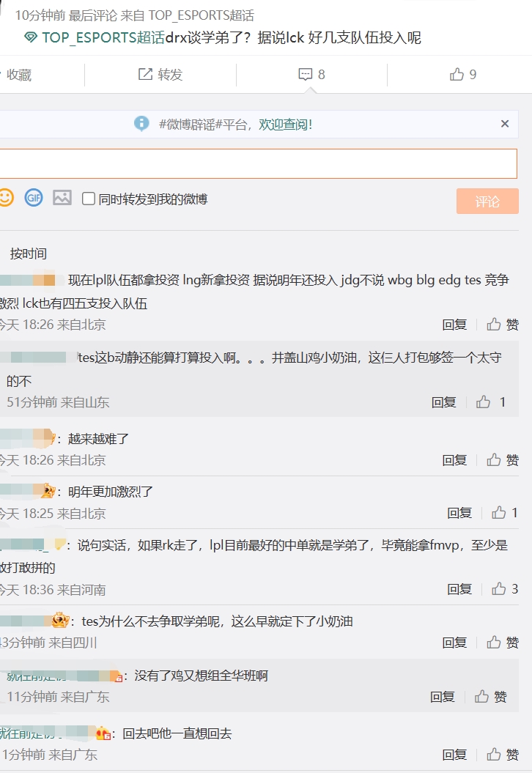The image size is (532, 773).
Task: Open the GIF picker
Action: [x=34, y=198]
